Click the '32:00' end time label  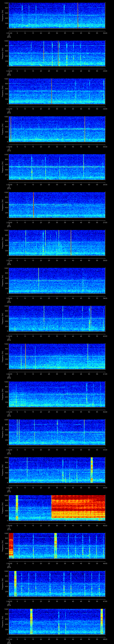click(x=105, y=33)
